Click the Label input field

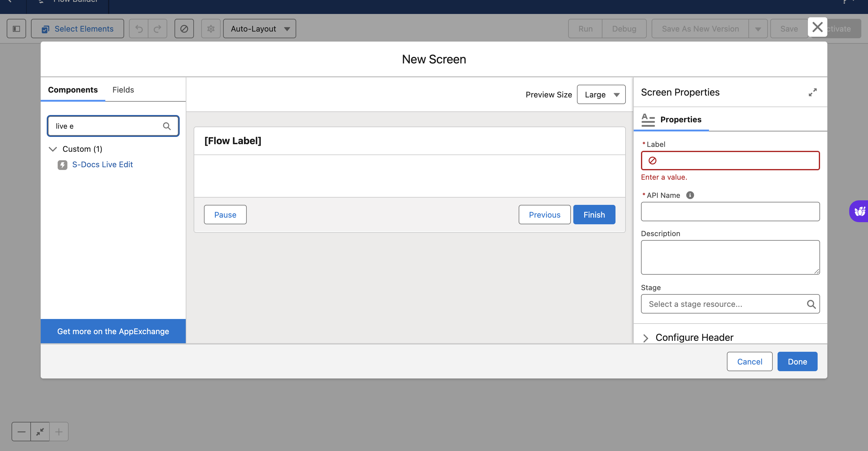point(734,161)
